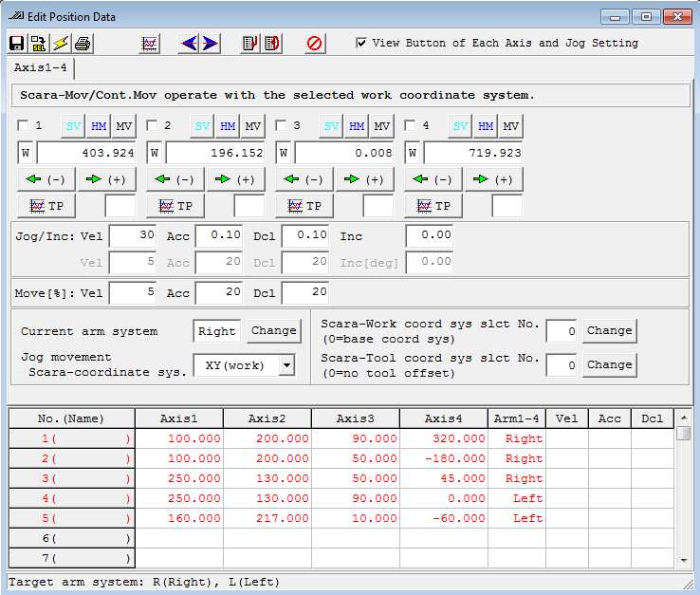Image resolution: width=700 pixels, height=595 pixels.
Task: Check the axis 1 checkbox
Action: tap(23, 125)
